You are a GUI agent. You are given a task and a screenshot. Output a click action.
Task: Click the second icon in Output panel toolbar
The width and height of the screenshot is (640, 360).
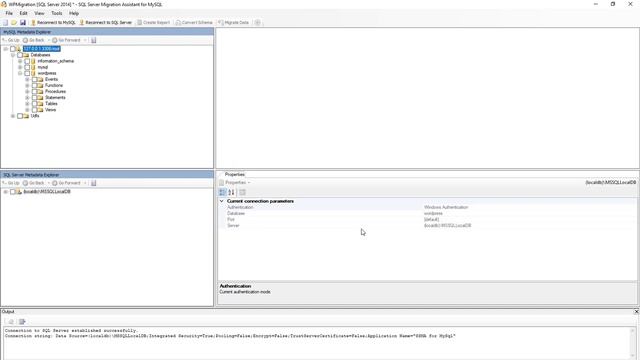22,322
